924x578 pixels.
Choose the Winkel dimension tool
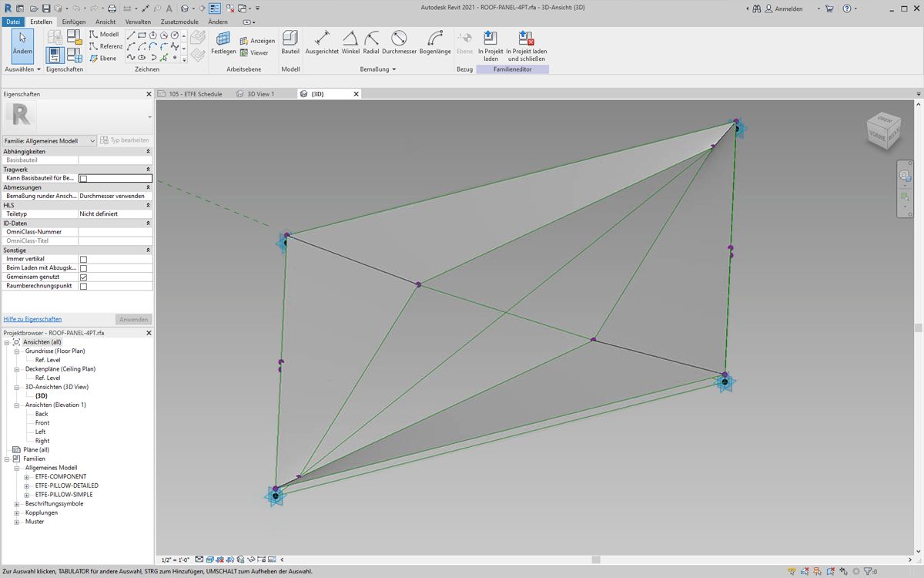(350, 42)
